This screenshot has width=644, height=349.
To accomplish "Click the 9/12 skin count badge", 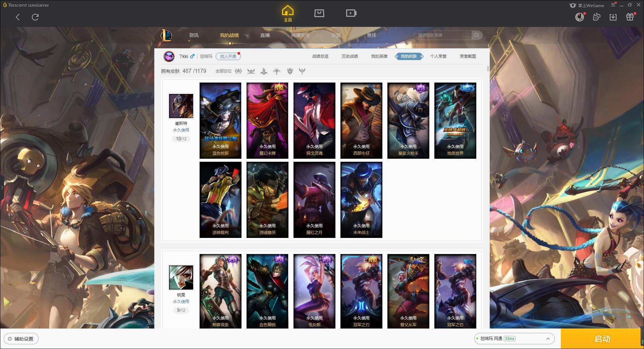I will click(181, 310).
